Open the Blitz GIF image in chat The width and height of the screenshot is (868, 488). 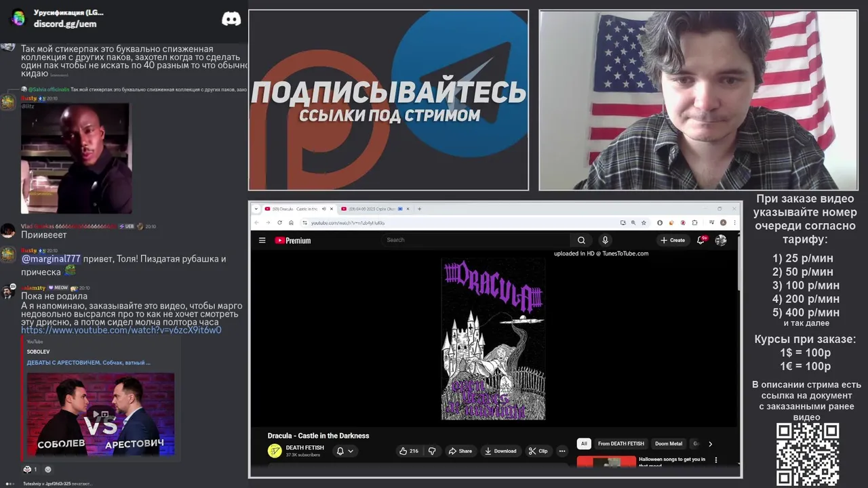pos(75,158)
